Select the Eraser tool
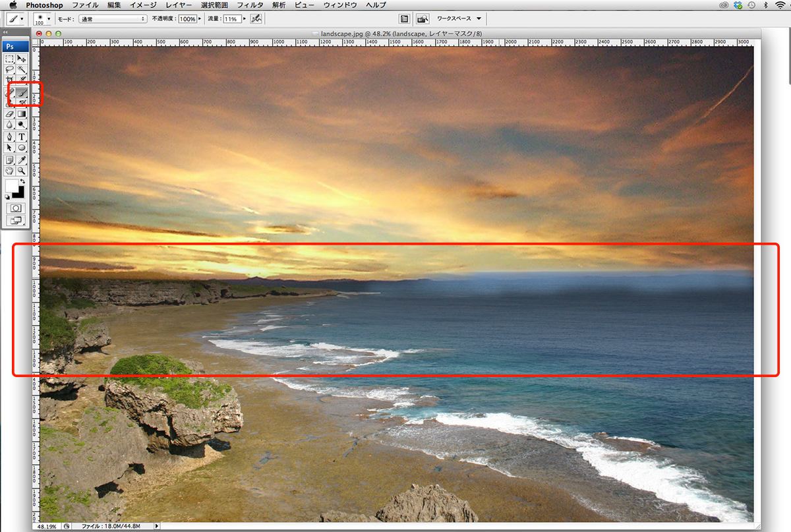The height and width of the screenshot is (532, 791). [x=10, y=113]
